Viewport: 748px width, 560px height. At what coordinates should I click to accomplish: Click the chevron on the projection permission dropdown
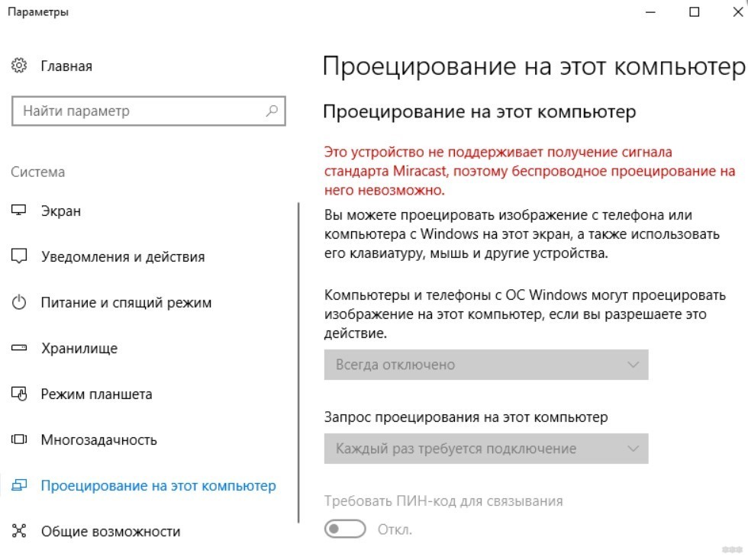point(632,365)
